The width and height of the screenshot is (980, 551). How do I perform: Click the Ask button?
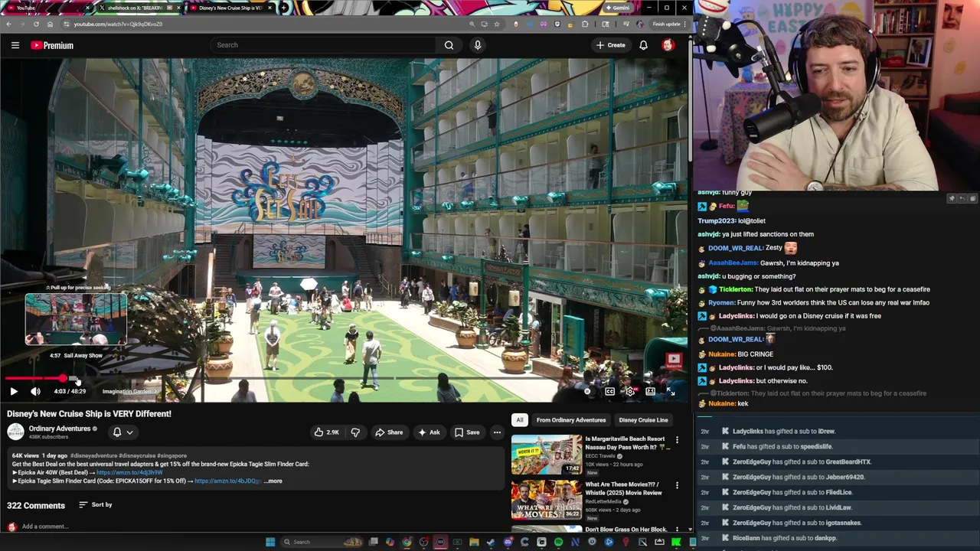(429, 432)
